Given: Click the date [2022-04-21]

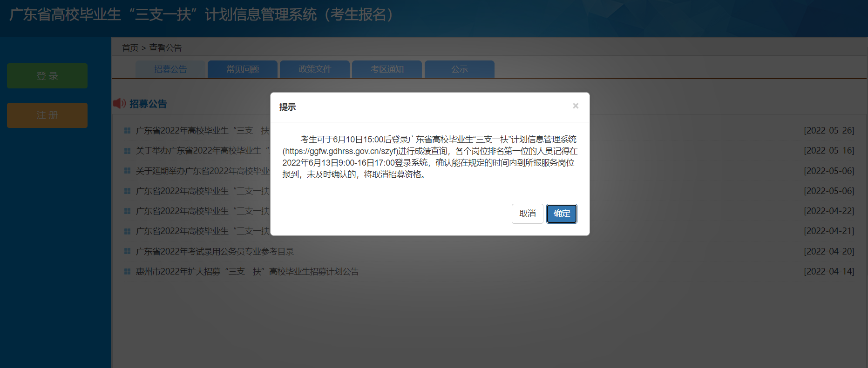Looking at the screenshot, I should [829, 231].
